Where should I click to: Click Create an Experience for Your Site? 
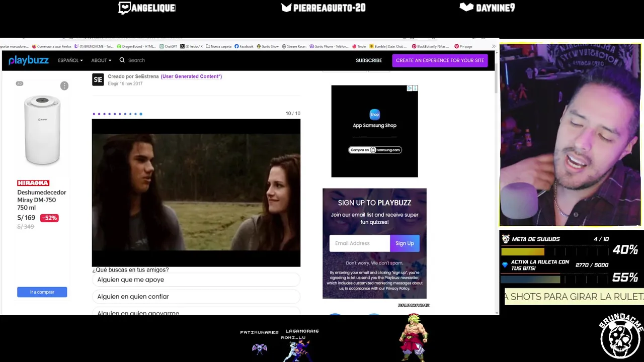pos(440,60)
